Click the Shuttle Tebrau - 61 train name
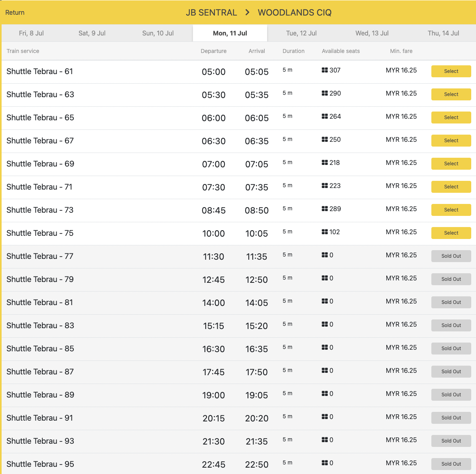476x474 pixels. 40,71
